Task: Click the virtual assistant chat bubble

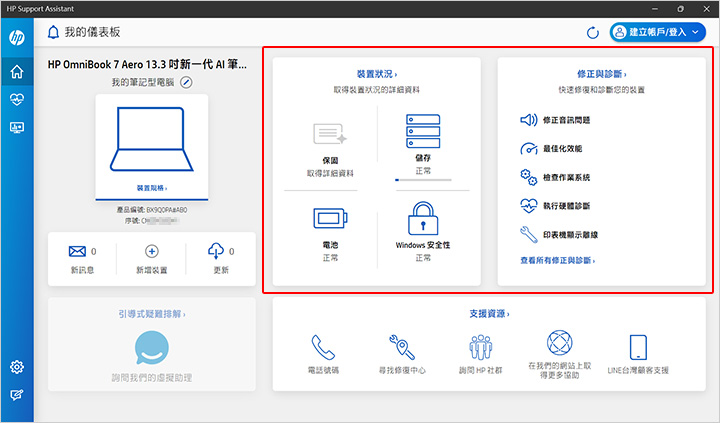Action: point(152,348)
